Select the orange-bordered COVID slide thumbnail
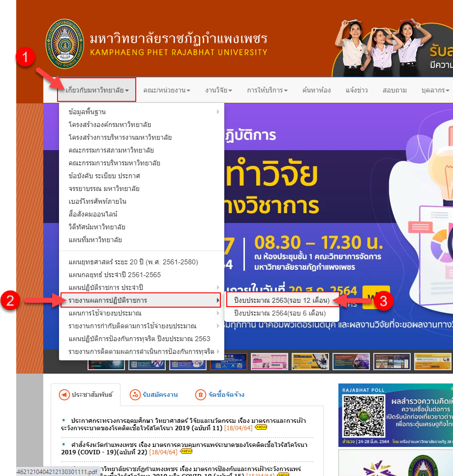The width and height of the screenshot is (453, 476). [229, 361]
